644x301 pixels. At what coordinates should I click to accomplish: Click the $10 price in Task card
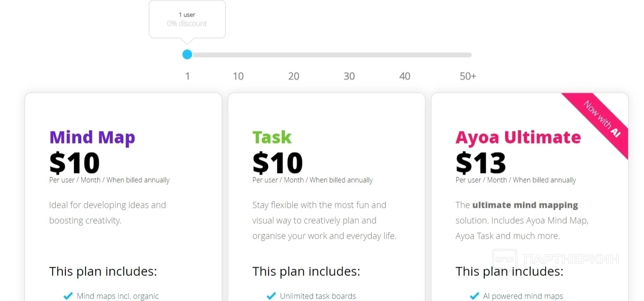278,163
